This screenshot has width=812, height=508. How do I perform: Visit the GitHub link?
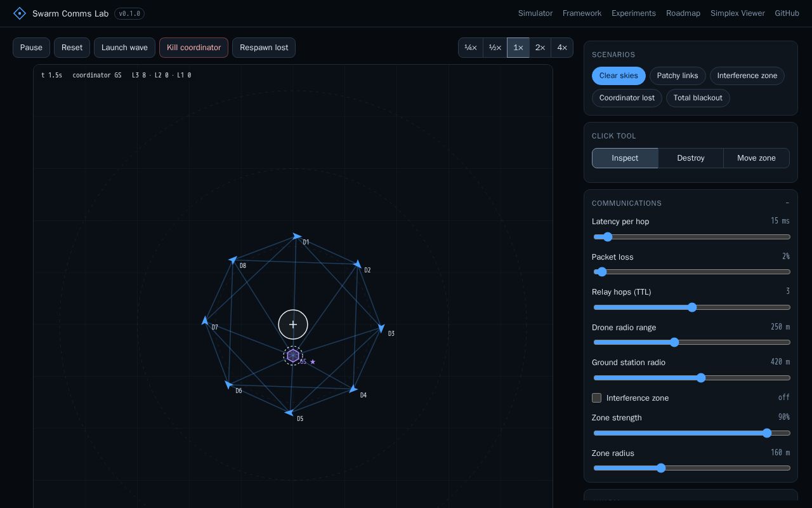[787, 13]
